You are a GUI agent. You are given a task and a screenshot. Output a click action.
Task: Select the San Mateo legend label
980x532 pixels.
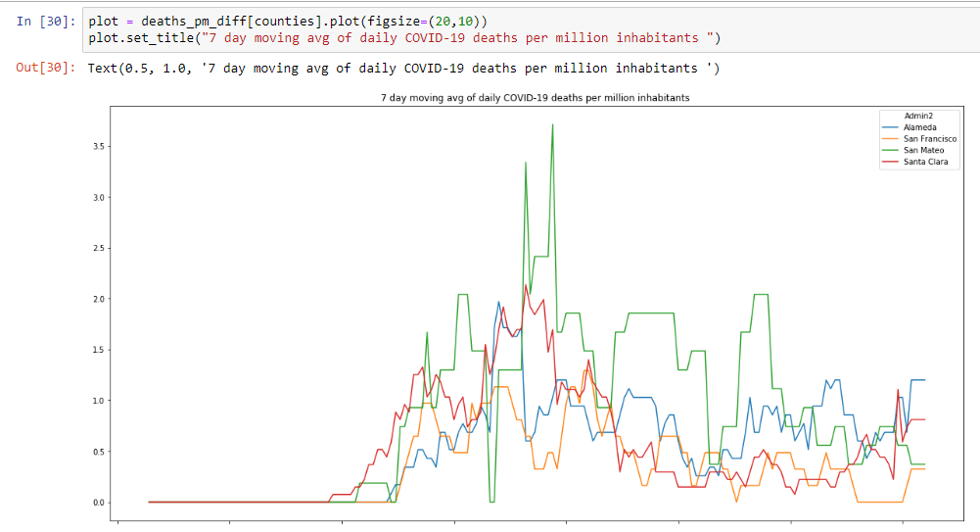pos(923,150)
